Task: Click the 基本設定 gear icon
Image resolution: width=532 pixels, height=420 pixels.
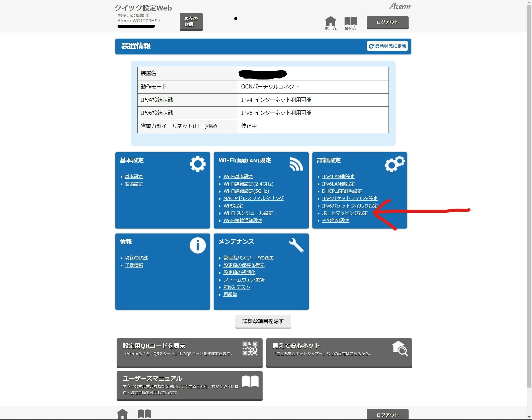Action: click(x=198, y=164)
